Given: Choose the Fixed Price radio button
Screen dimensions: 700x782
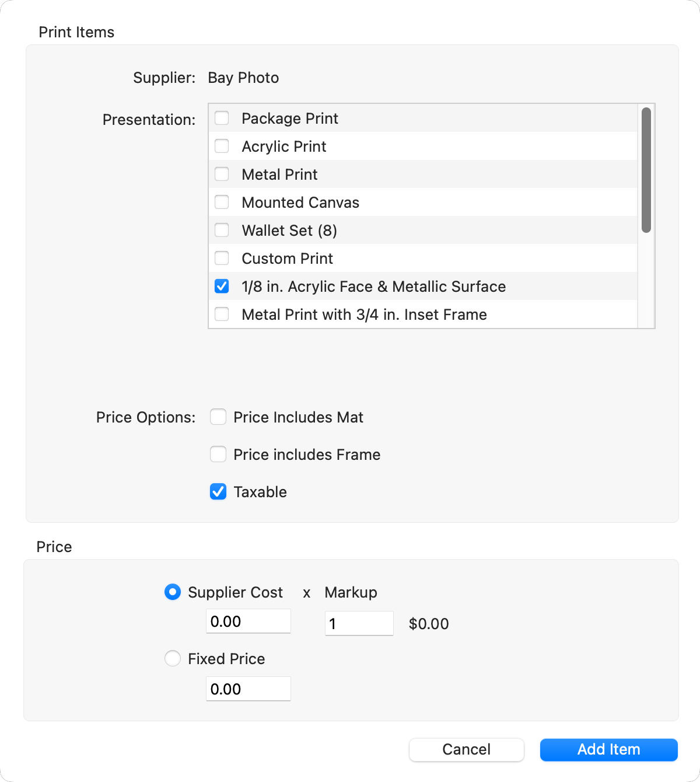Looking at the screenshot, I should (x=173, y=659).
